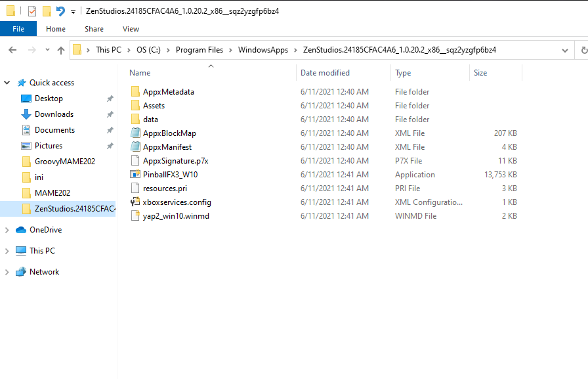Image resolution: width=588 pixels, height=379 pixels.
Task: Expand breadcrumb chevron after WindowsApps
Action: pyautogui.click(x=295, y=50)
